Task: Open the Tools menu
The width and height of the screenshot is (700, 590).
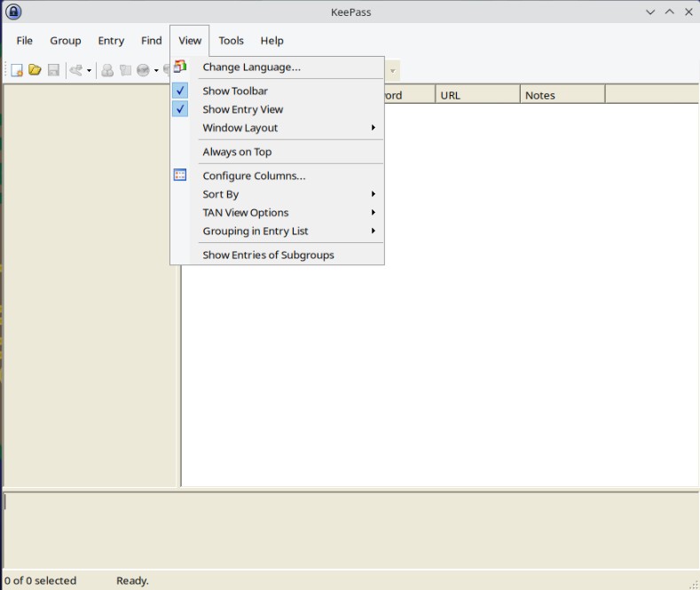Action: [232, 41]
